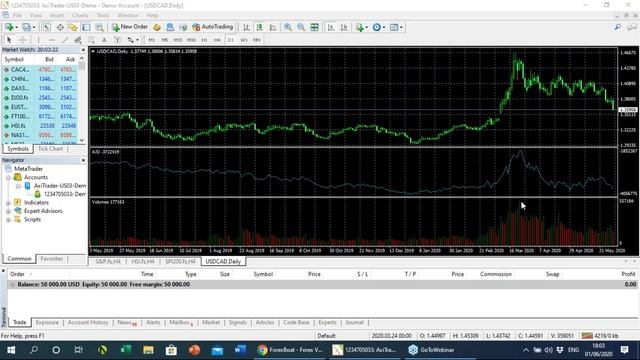The height and width of the screenshot is (360, 640).
Task: Zoom out on the chart
Action: coord(301,27)
